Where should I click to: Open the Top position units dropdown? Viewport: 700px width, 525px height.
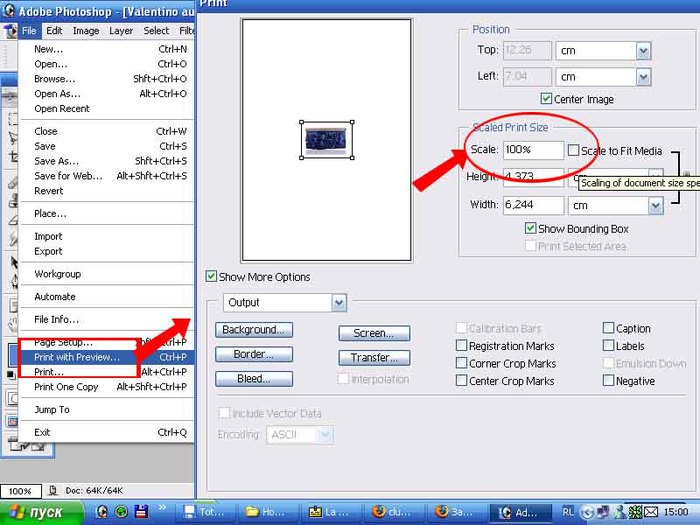643,51
